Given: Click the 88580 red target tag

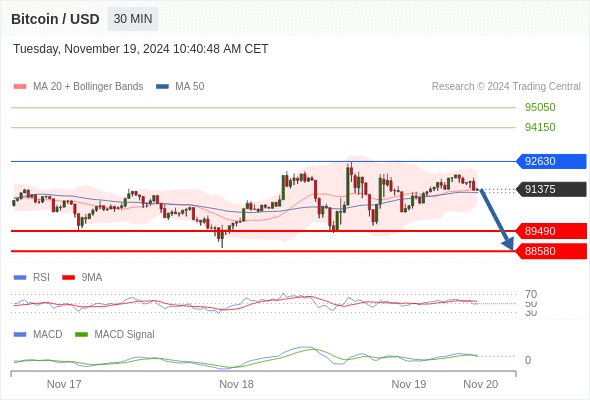Looking at the screenshot, I should (551, 251).
